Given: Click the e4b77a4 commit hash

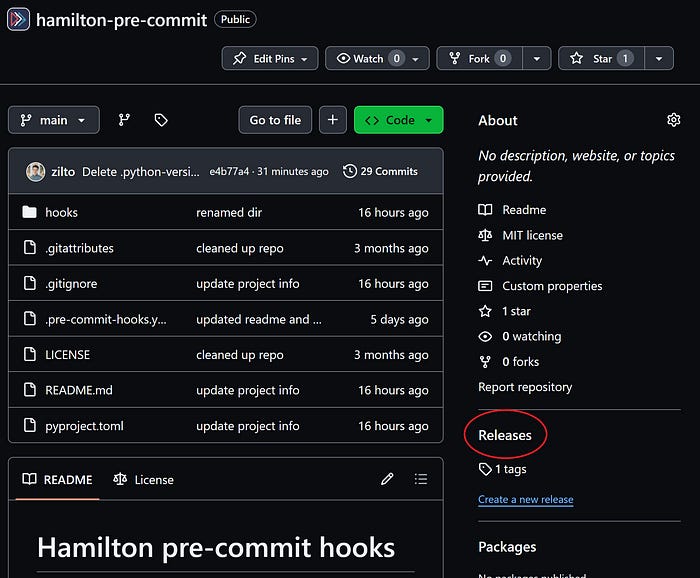Looking at the screenshot, I should pyautogui.click(x=229, y=171).
